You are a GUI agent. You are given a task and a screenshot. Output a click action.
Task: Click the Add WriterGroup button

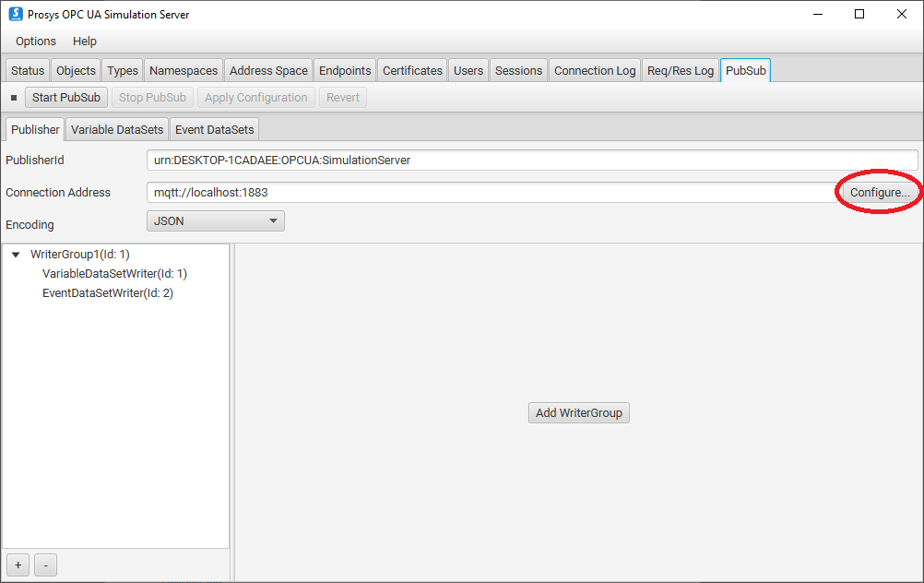point(579,413)
